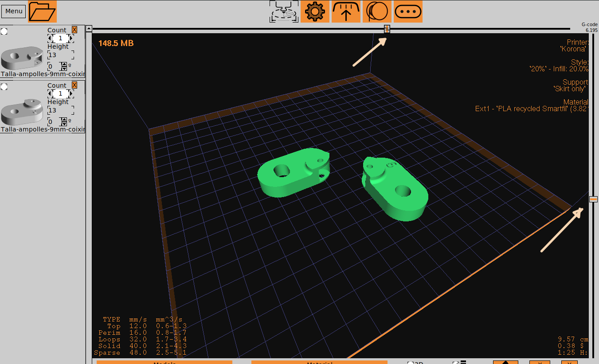Click the second model's Count field
This screenshot has width=599, height=364.
point(60,93)
